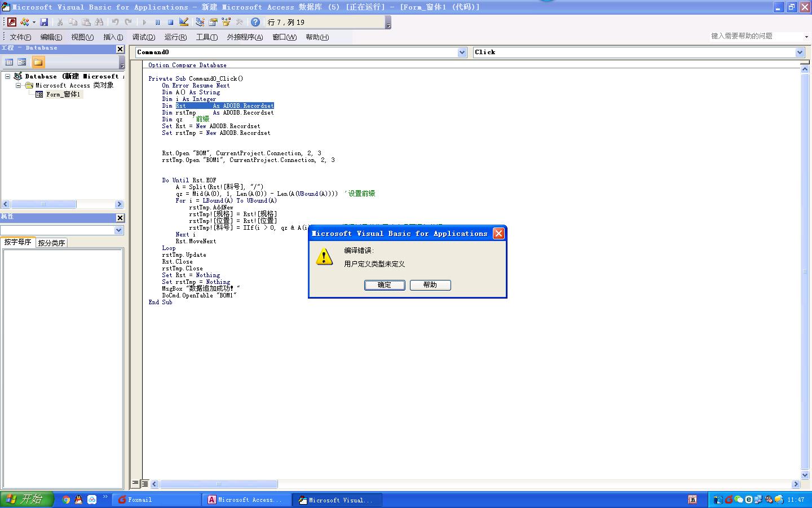Click Procedure View button at code pane bottom
Viewport: 812px width, 508px height.
[x=135, y=484]
